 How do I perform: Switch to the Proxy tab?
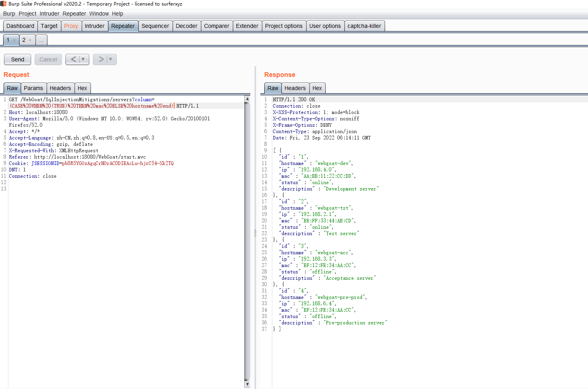coord(71,26)
